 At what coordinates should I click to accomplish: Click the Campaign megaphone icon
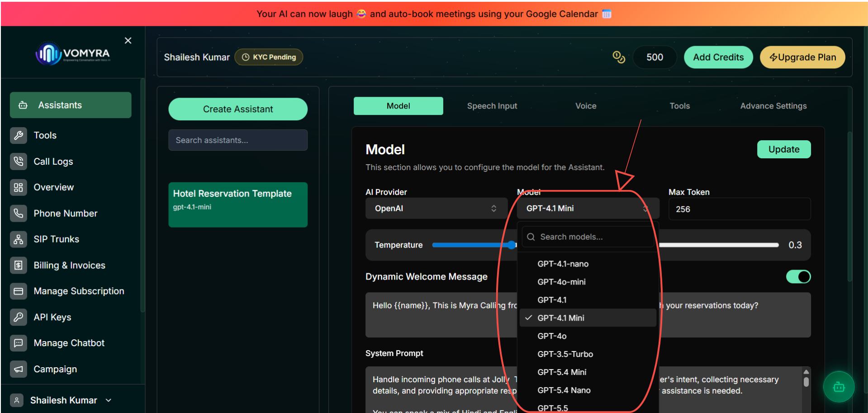coord(19,369)
